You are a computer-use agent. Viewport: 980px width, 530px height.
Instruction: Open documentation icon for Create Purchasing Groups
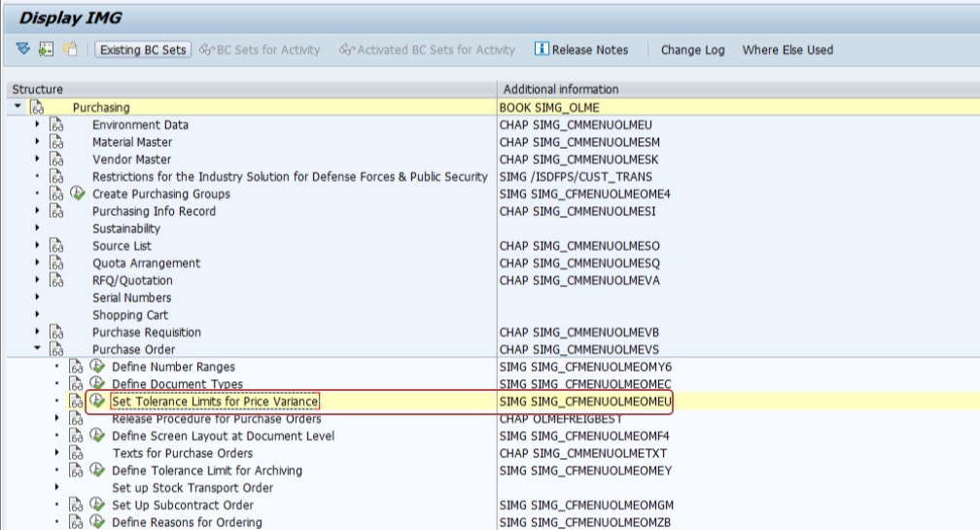56,194
